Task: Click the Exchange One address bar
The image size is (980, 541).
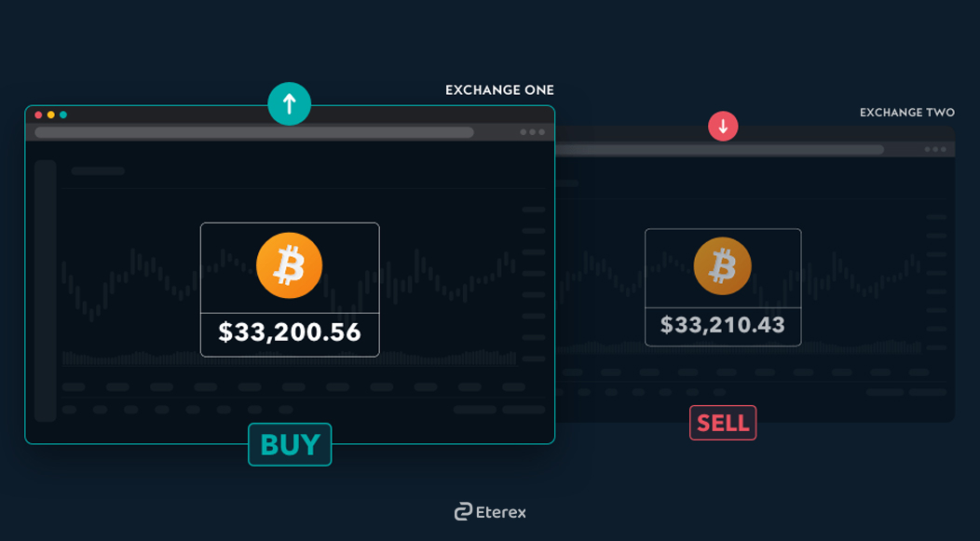Action: [254, 132]
